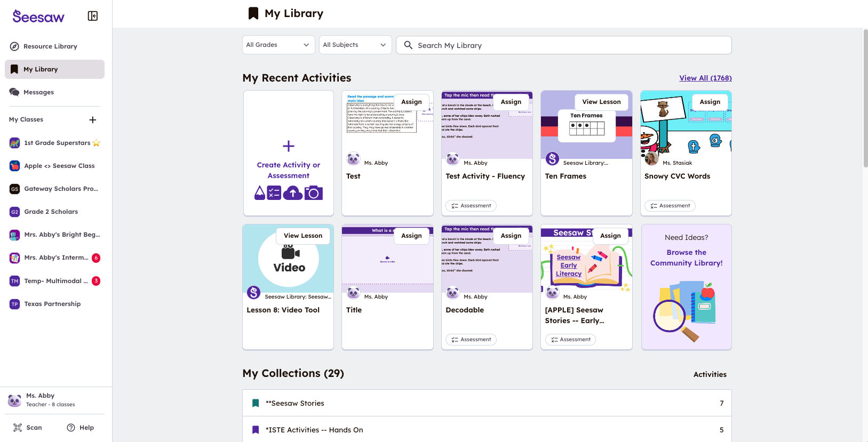868x442 pixels.
Task: Open Ms. Abby teacher profile
Action: 54,400
